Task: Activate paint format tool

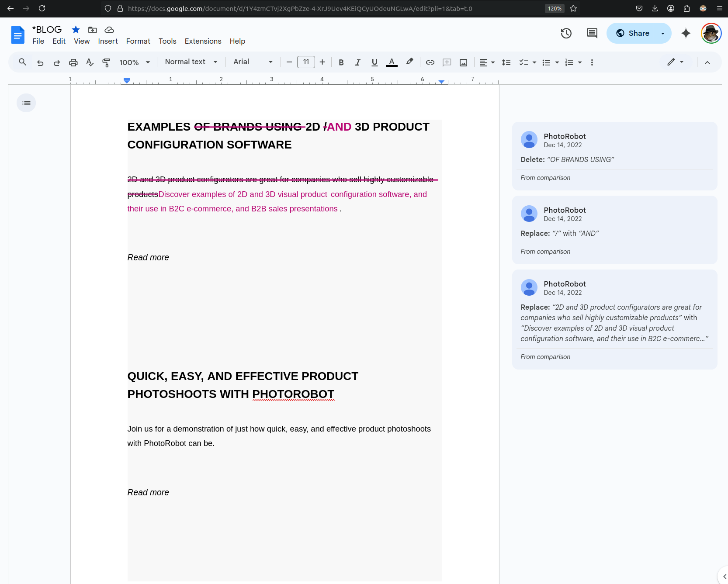Action: click(x=106, y=62)
